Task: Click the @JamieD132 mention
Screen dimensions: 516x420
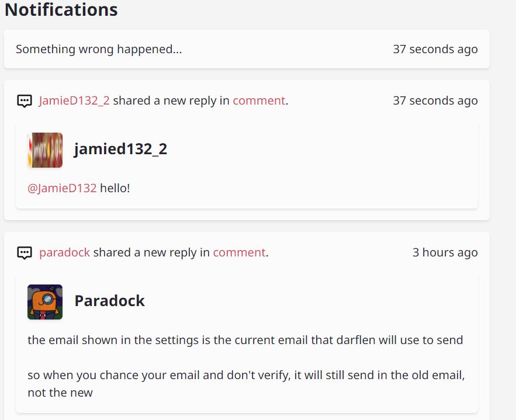Action: click(x=62, y=188)
